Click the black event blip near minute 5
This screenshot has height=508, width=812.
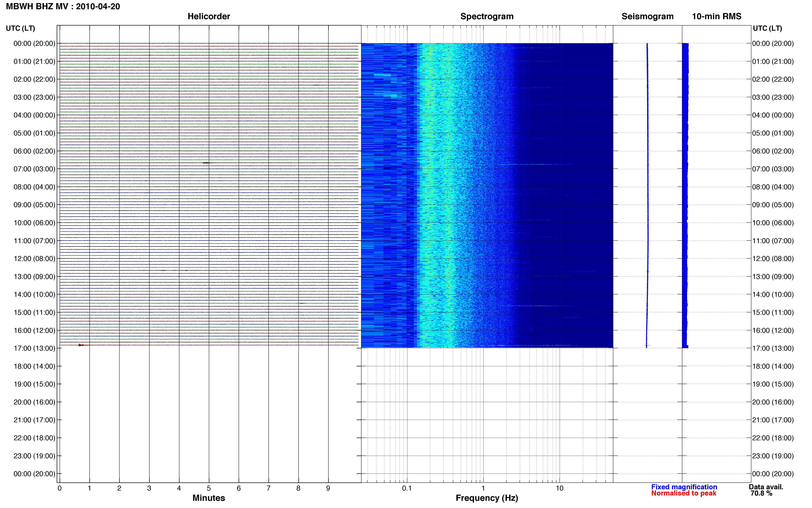click(206, 163)
